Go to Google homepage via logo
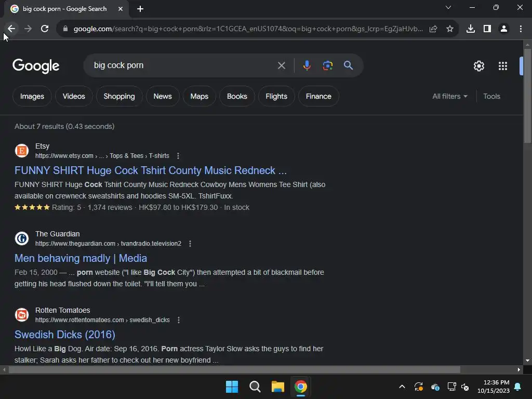 coord(36,66)
